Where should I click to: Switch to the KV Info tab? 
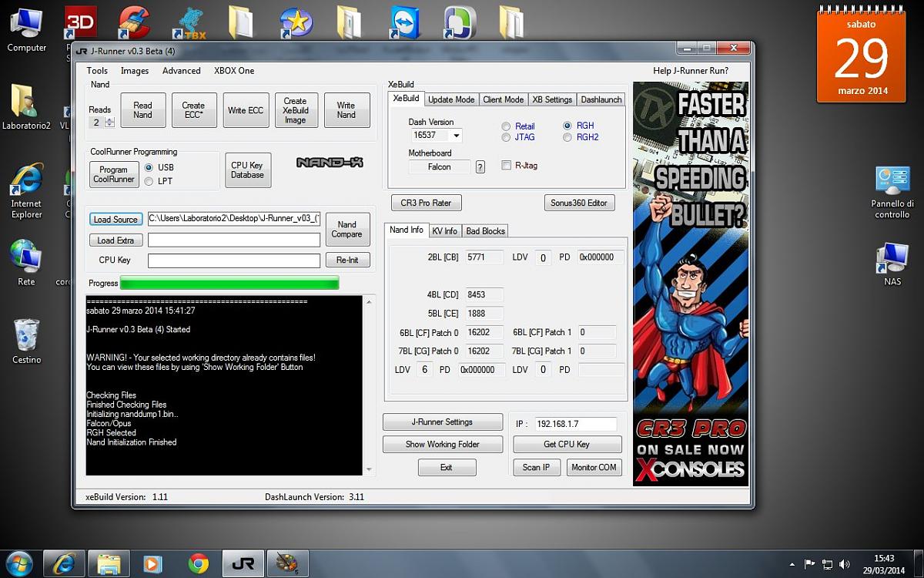(x=444, y=230)
